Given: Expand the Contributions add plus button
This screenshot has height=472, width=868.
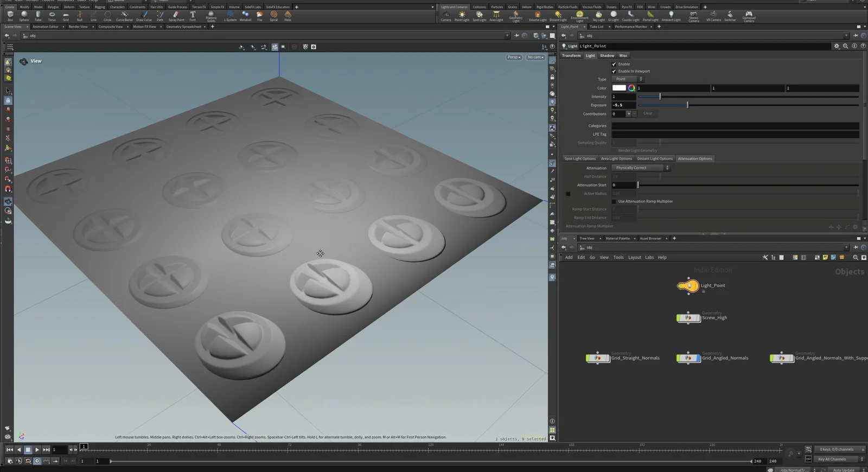Looking at the screenshot, I should (629, 114).
